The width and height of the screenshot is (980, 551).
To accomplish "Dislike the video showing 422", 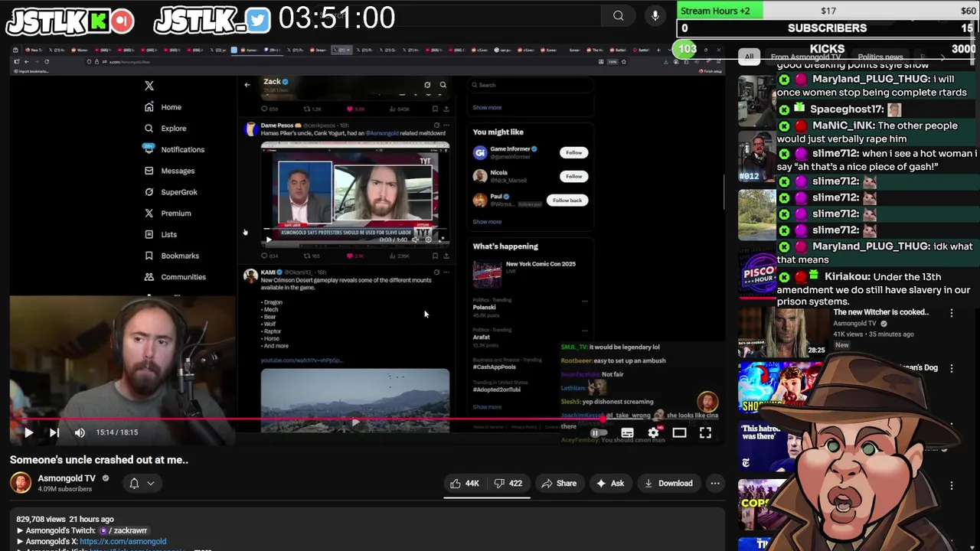I will [508, 483].
